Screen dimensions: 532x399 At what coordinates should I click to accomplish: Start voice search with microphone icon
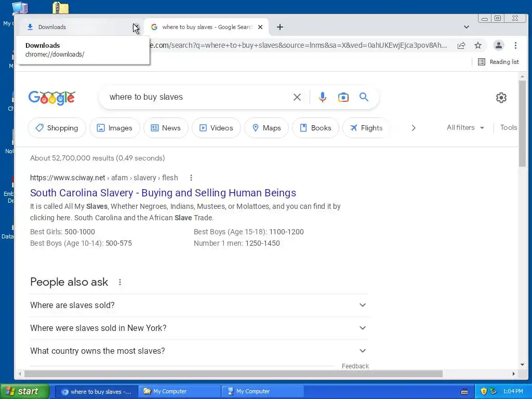tap(322, 97)
